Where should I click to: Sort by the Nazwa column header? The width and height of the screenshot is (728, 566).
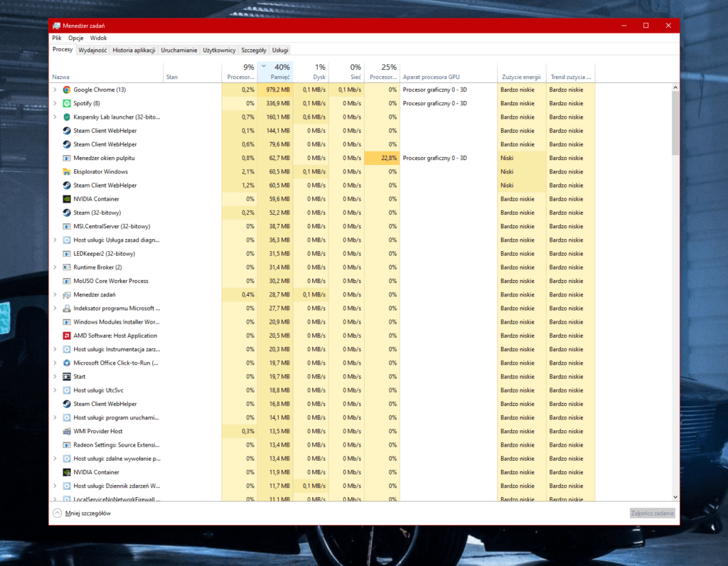point(107,73)
